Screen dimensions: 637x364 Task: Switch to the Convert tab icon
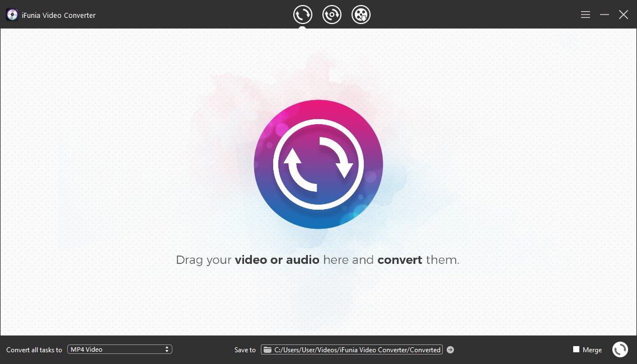click(303, 15)
